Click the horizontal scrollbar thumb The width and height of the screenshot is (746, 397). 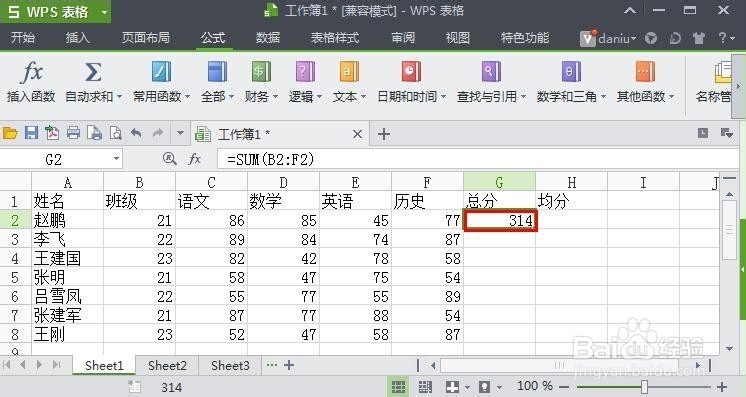pyautogui.click(x=559, y=366)
